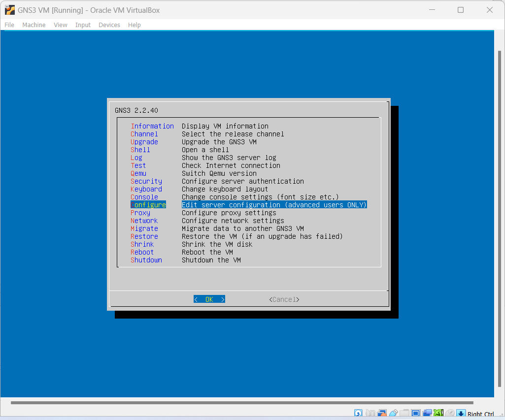Select the Migrate data entry
This screenshot has width=505, height=420.
point(217,228)
